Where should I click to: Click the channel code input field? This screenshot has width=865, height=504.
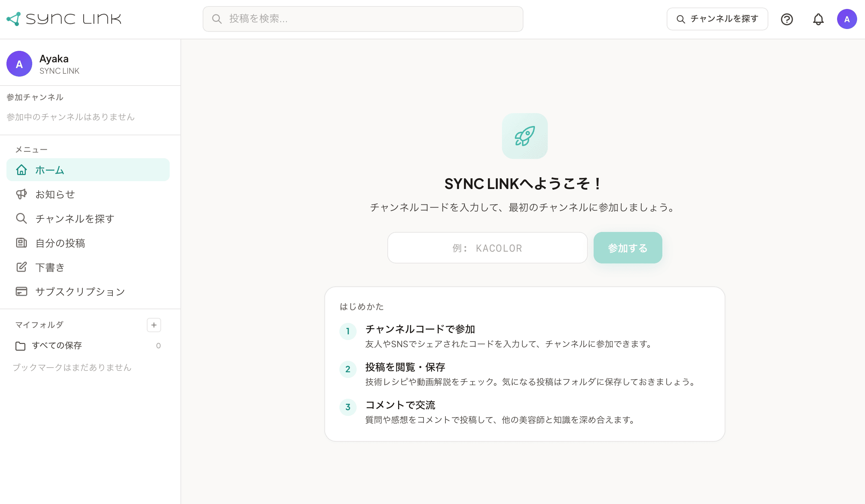487,247
